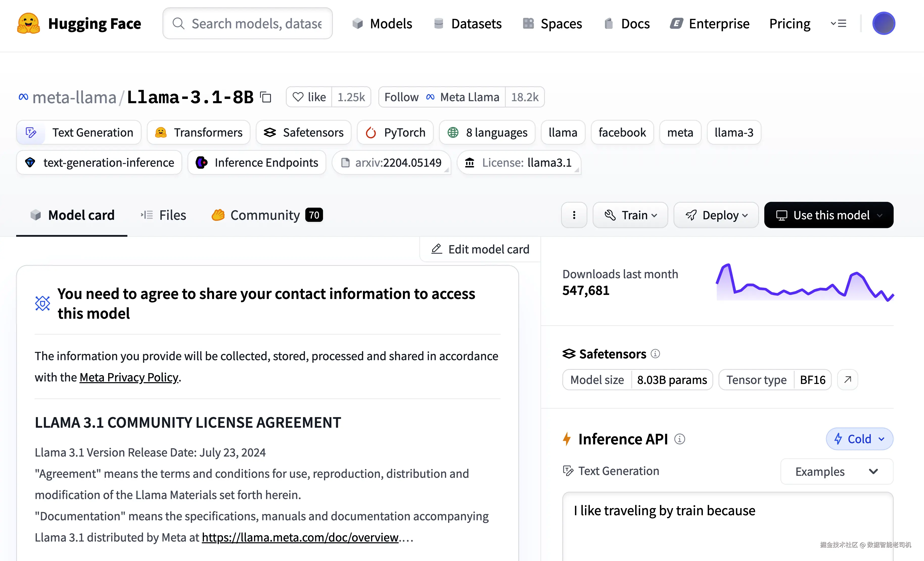This screenshot has height=561, width=924.
Task: Expand the Cold status dropdown
Action: coord(859,439)
